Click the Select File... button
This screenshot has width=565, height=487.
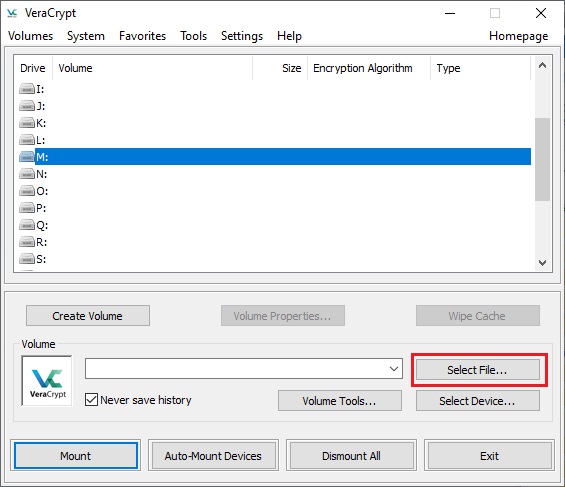tap(477, 370)
